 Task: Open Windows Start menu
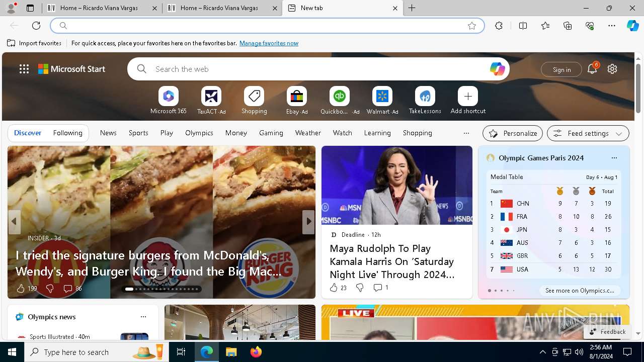[12, 352]
